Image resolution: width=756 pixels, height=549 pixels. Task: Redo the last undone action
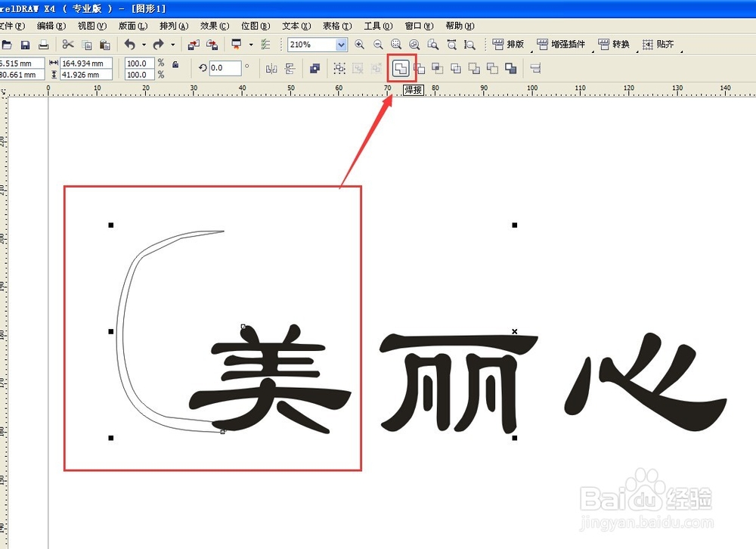click(158, 45)
